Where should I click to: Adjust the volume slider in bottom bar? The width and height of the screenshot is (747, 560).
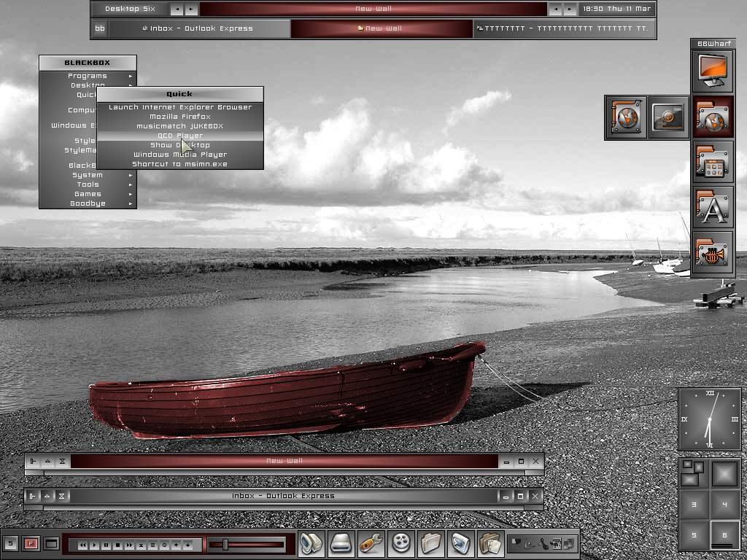[225, 544]
